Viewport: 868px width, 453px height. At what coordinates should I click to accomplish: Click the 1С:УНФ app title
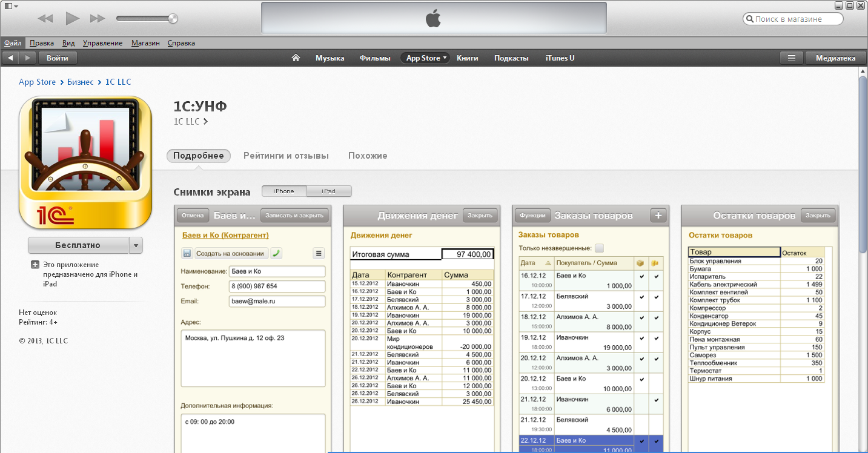[200, 106]
